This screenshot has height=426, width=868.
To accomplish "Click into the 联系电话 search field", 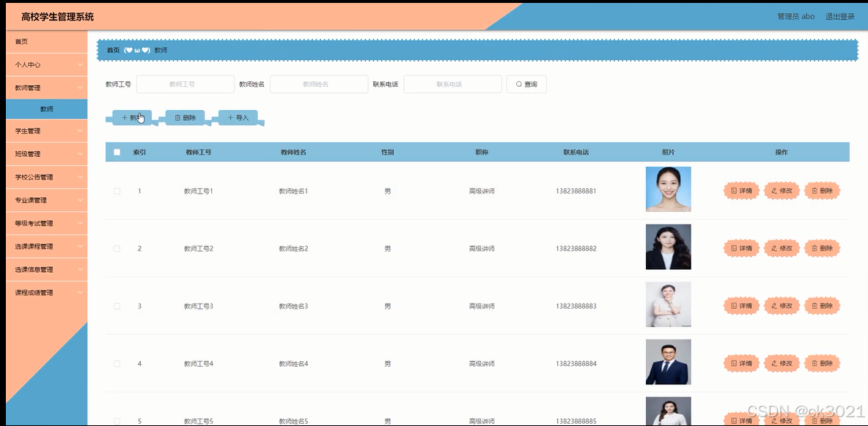I will (452, 84).
